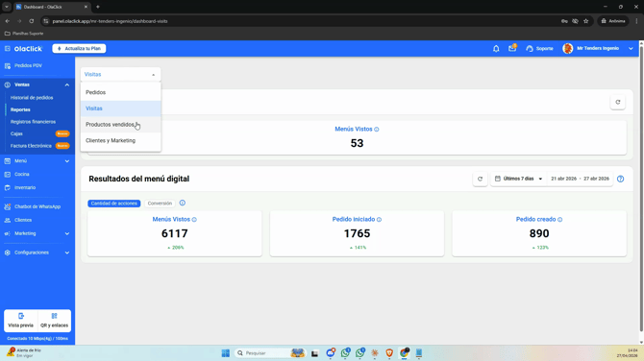This screenshot has width=644, height=361.
Task: Open a new browser tab
Action: [x=98, y=7]
